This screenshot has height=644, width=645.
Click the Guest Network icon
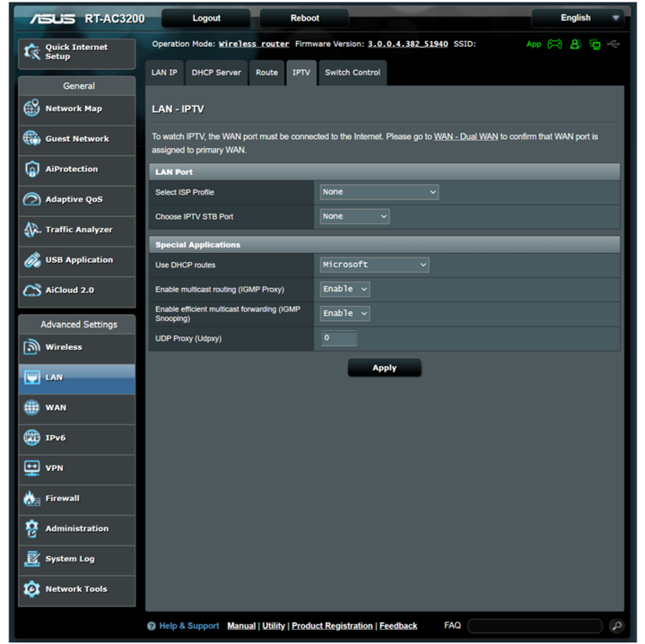tap(31, 139)
